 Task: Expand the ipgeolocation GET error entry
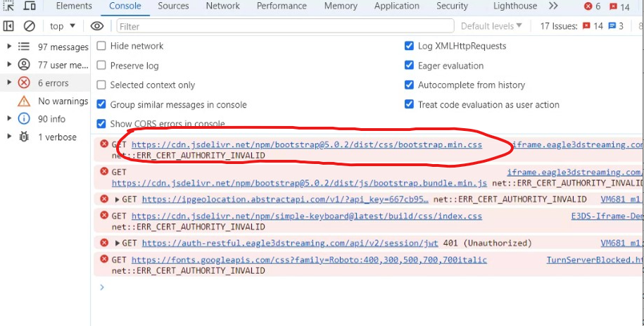(x=118, y=200)
